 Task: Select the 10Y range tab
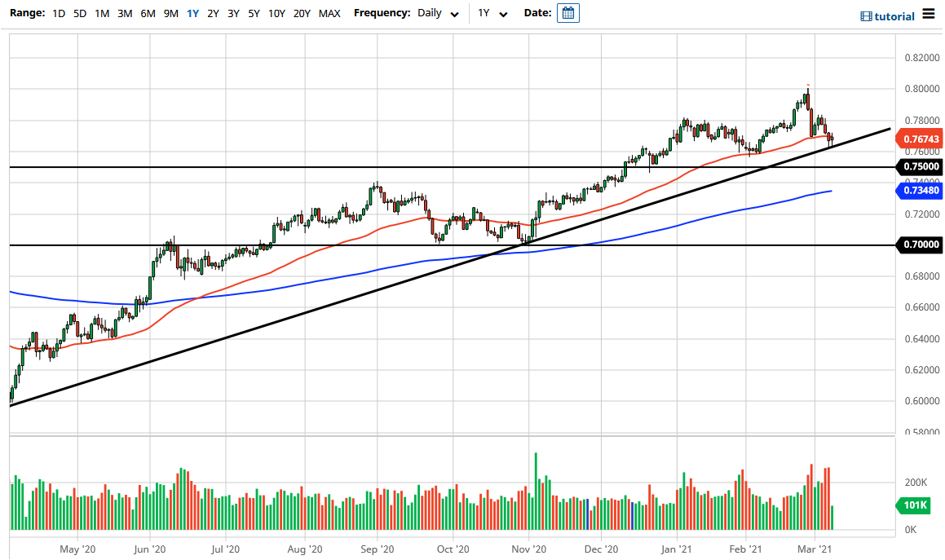tap(276, 13)
